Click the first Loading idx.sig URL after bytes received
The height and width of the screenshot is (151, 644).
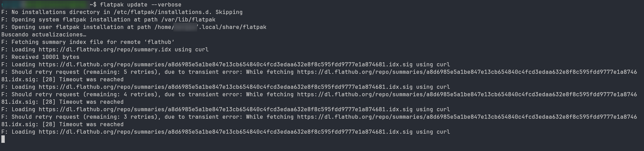pos(225,65)
